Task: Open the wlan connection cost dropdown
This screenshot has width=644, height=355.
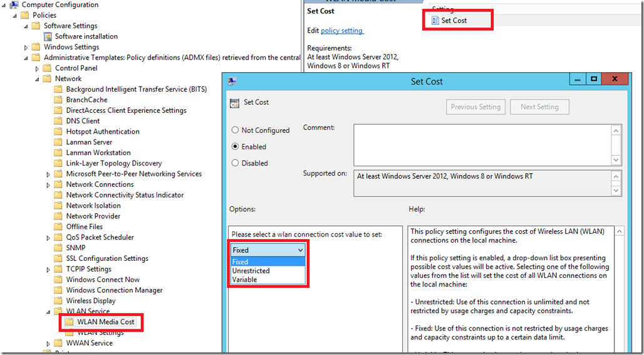Action: coord(267,250)
